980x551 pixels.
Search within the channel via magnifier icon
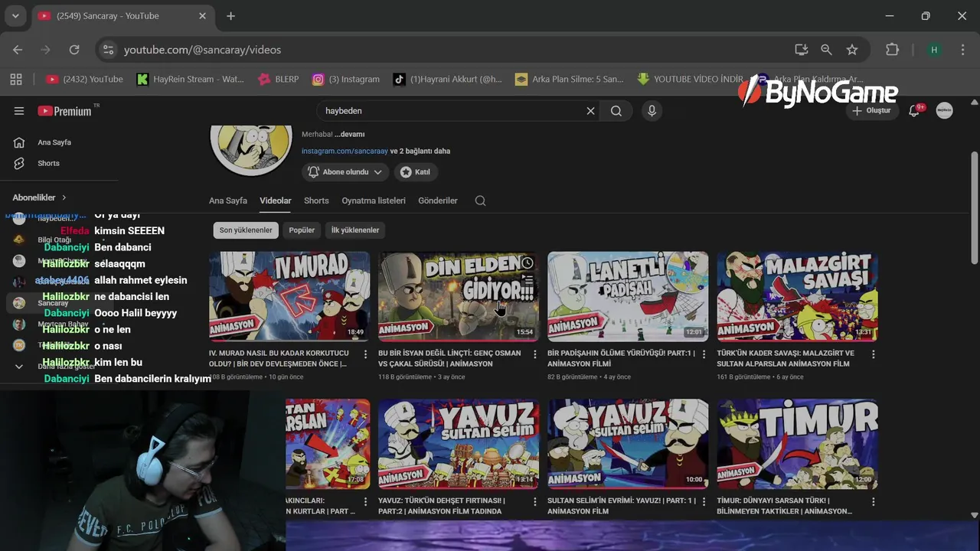tap(480, 201)
